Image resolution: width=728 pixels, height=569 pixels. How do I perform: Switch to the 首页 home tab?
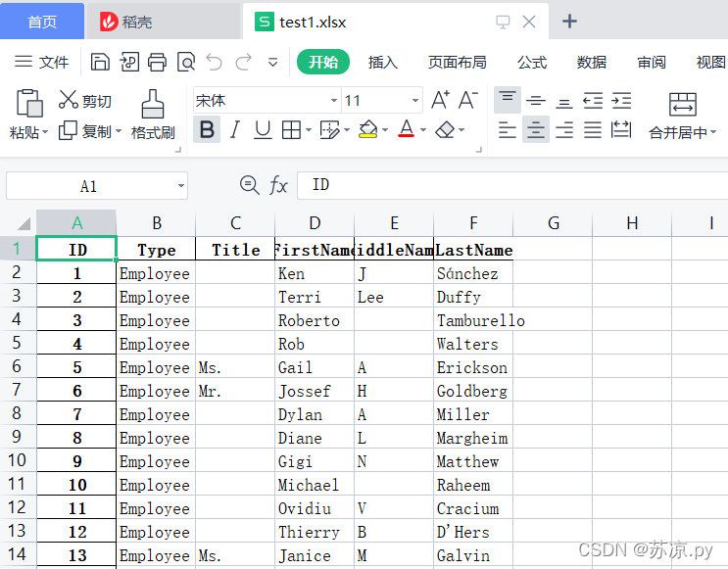click(x=42, y=22)
